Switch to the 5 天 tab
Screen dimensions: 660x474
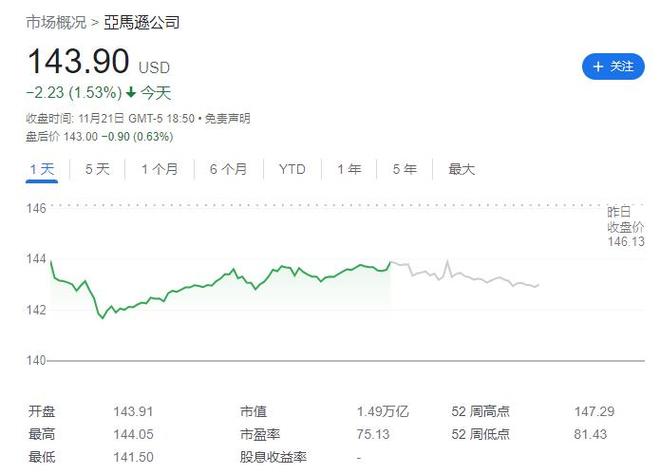[x=97, y=169]
